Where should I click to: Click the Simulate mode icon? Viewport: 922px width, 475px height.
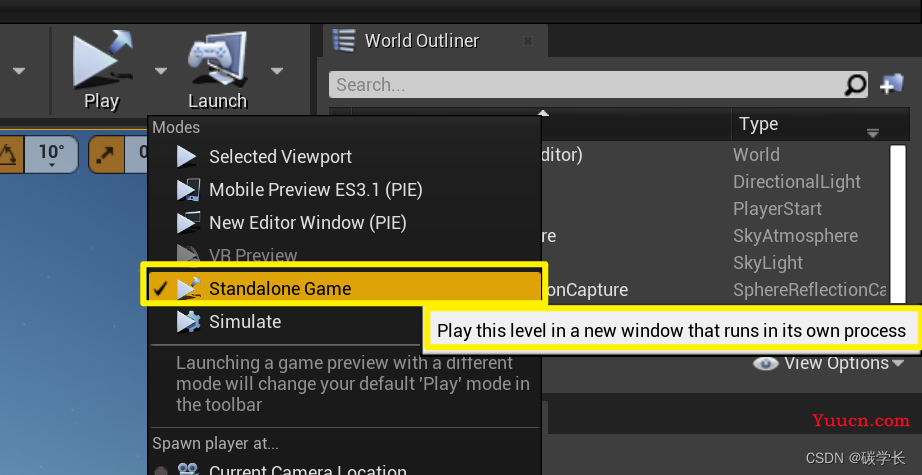187,322
